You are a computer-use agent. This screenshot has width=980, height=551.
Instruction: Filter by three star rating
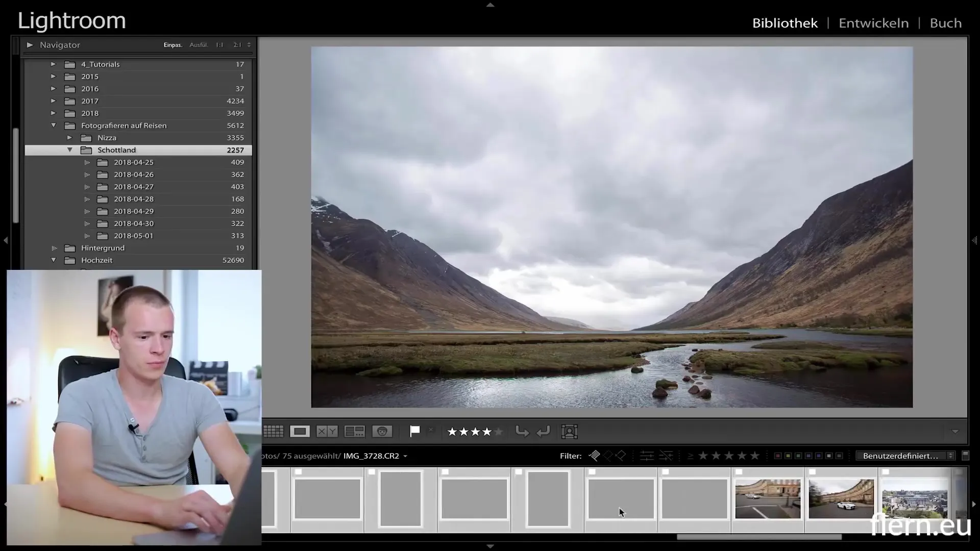coord(729,456)
